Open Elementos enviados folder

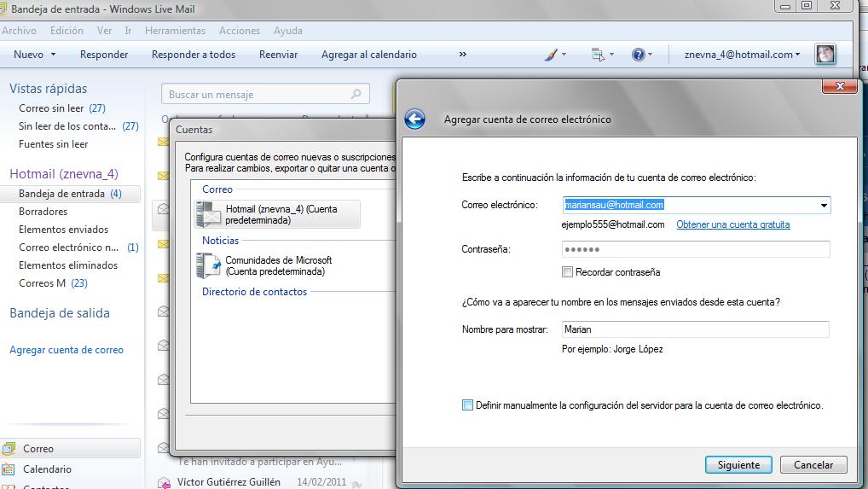pos(64,230)
